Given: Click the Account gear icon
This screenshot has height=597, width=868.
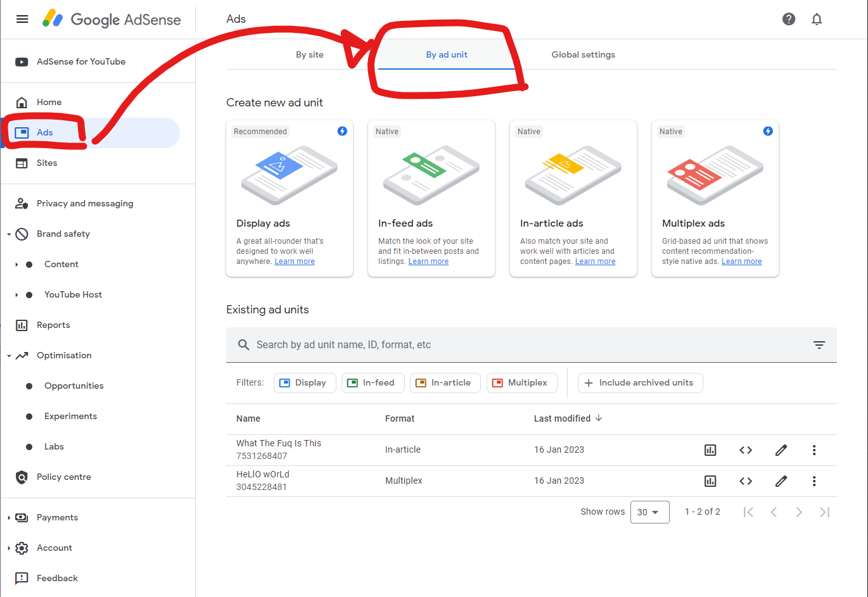Looking at the screenshot, I should (x=22, y=548).
